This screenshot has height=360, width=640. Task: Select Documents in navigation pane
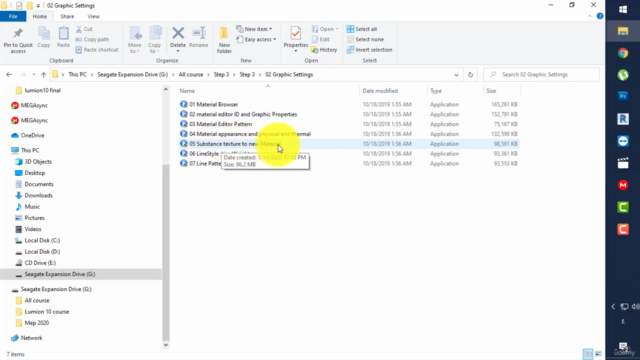[x=39, y=184]
